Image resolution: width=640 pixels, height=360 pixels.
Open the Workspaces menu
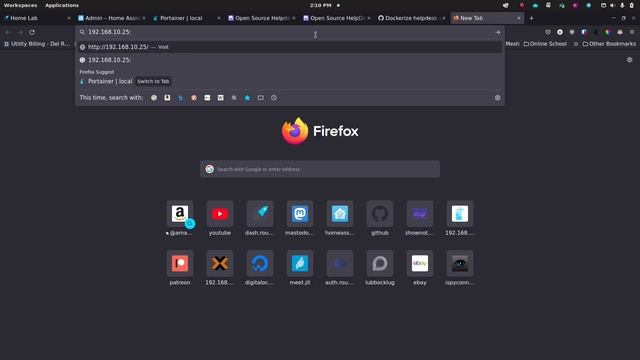click(x=20, y=5)
